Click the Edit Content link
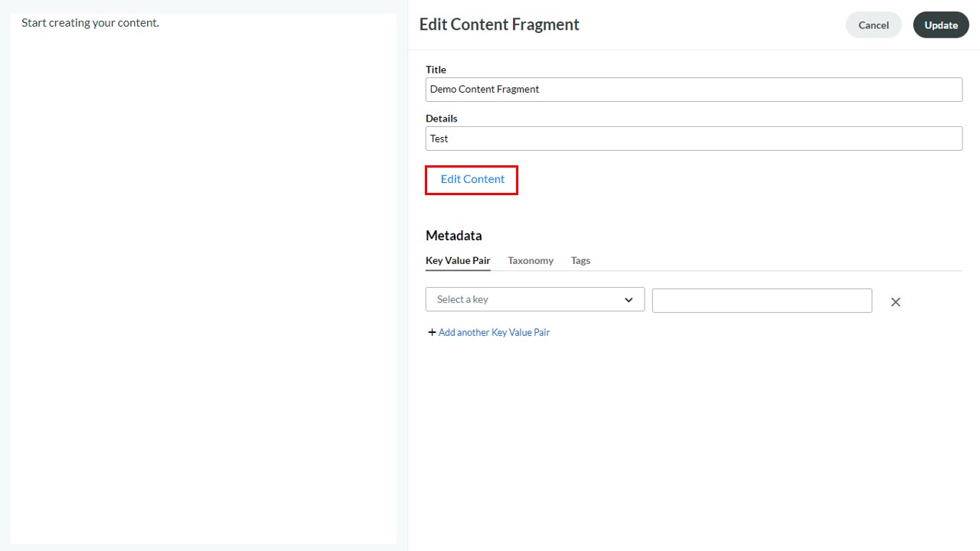Viewport: 980px width, 551px height. tap(472, 179)
